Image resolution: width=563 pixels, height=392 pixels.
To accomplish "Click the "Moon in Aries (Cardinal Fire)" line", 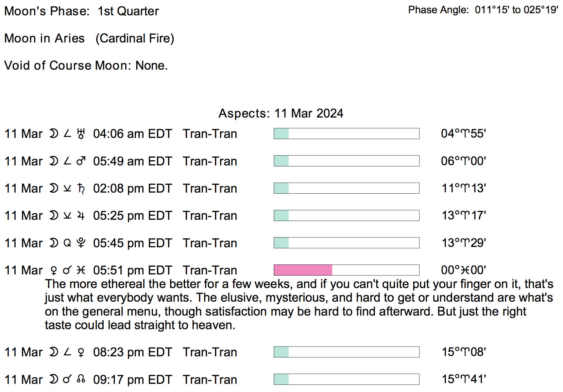I will pos(89,38).
